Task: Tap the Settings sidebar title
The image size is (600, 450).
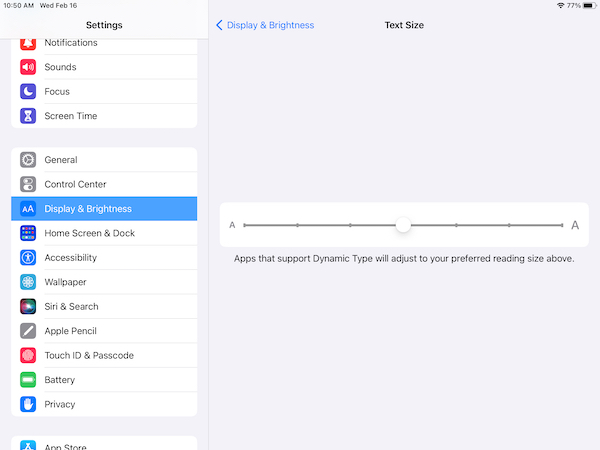Action: 104,25
